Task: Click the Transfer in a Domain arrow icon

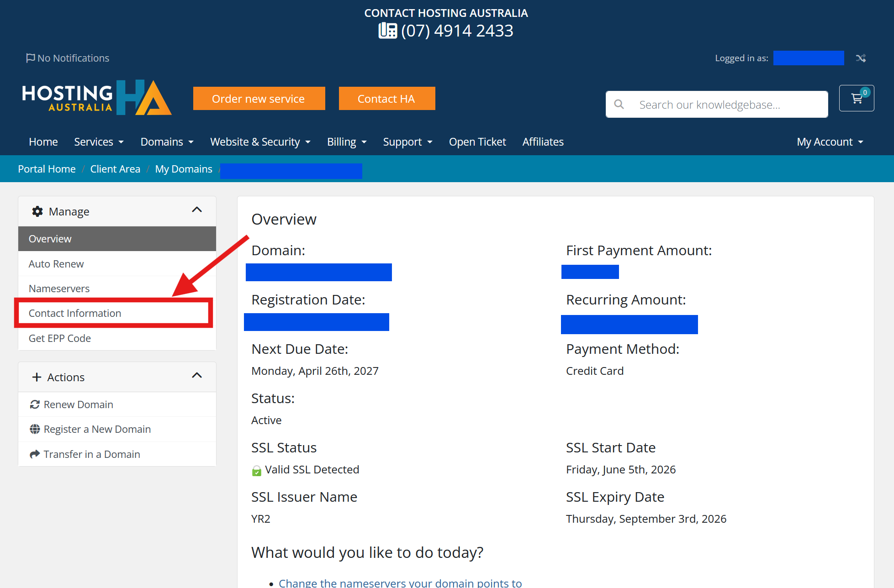Action: pos(35,454)
